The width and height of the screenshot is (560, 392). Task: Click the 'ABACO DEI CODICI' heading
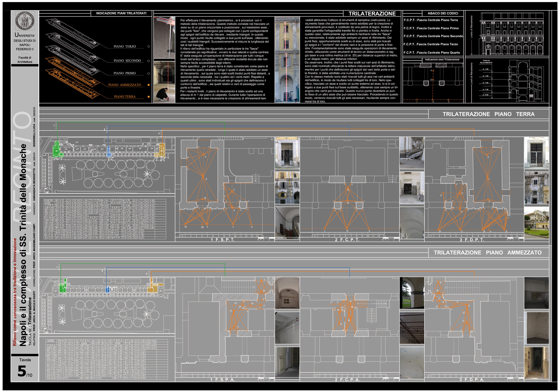point(443,13)
